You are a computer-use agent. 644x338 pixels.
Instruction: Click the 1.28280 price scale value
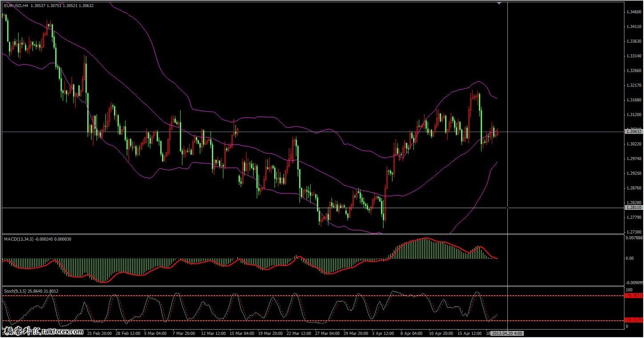(634, 203)
